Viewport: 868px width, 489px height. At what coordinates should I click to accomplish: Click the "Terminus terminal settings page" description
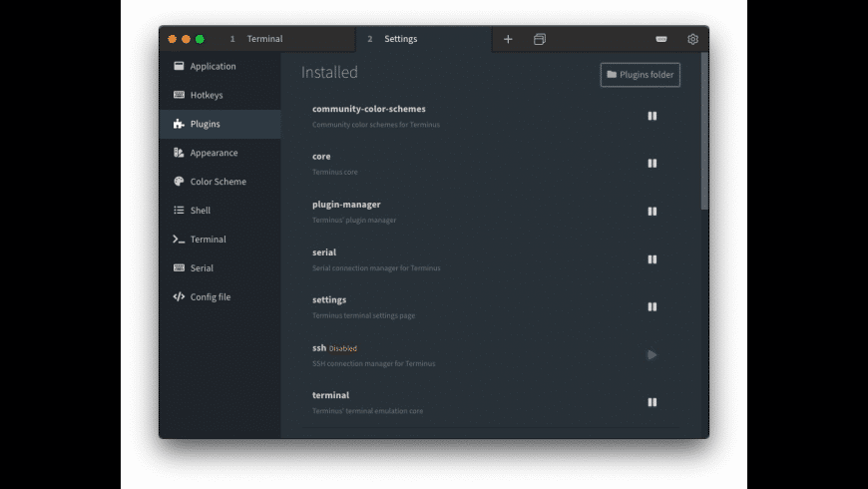click(364, 315)
